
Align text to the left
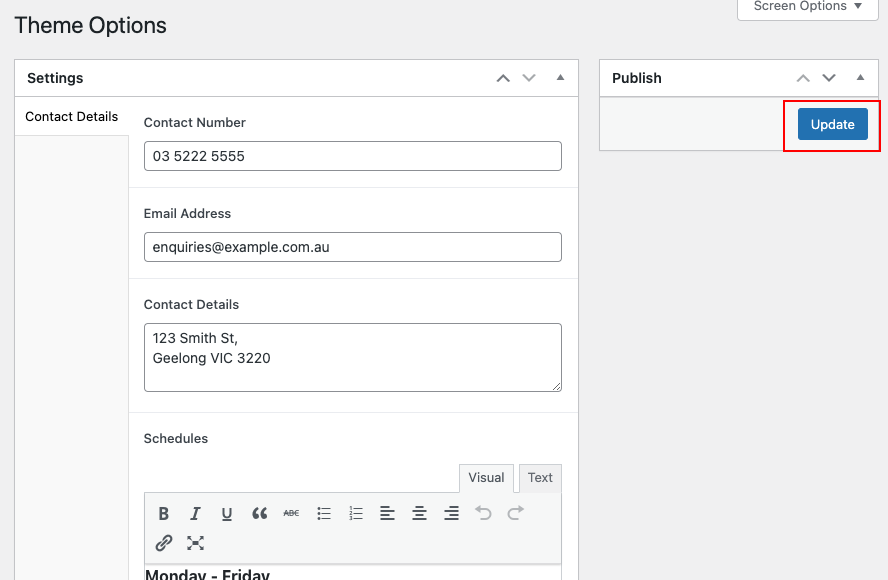point(388,513)
